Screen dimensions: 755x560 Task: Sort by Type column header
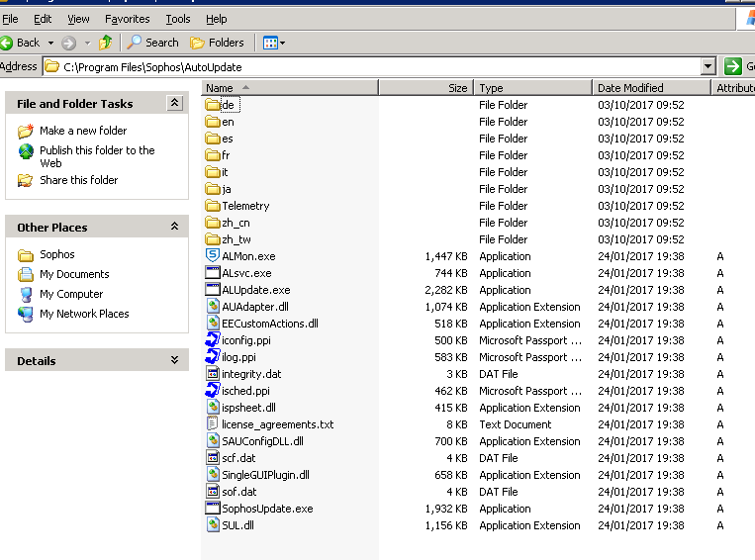click(x=533, y=88)
